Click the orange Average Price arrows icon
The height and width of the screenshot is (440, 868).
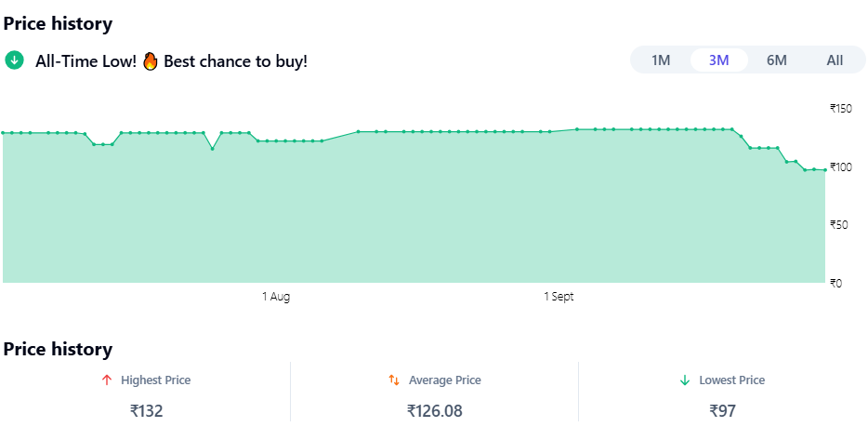(x=394, y=380)
